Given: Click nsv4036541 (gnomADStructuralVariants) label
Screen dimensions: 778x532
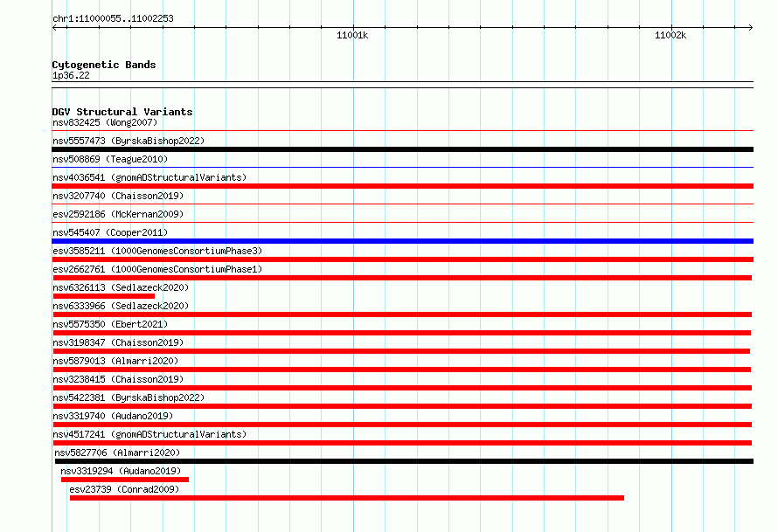Looking at the screenshot, I should click(x=149, y=177).
